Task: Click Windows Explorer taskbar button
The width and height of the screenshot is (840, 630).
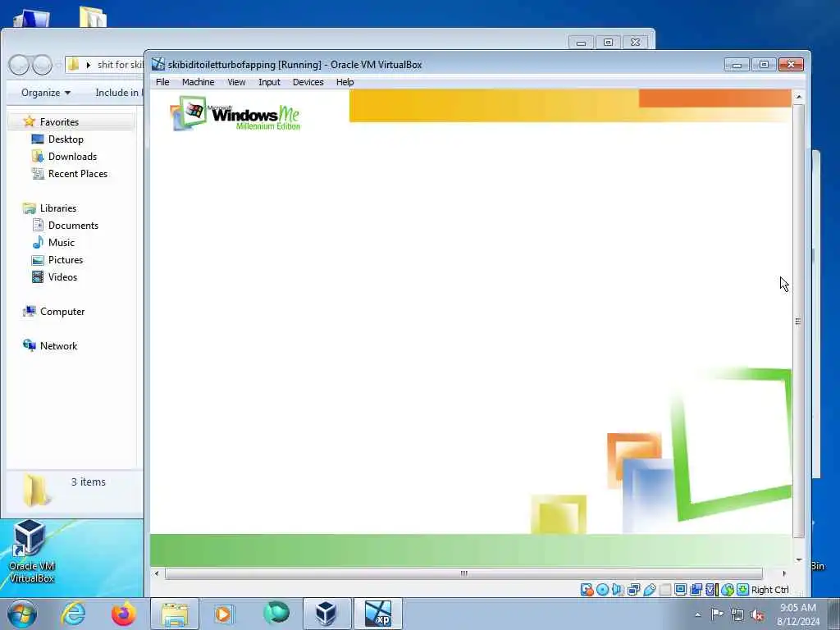Action: pos(175,614)
